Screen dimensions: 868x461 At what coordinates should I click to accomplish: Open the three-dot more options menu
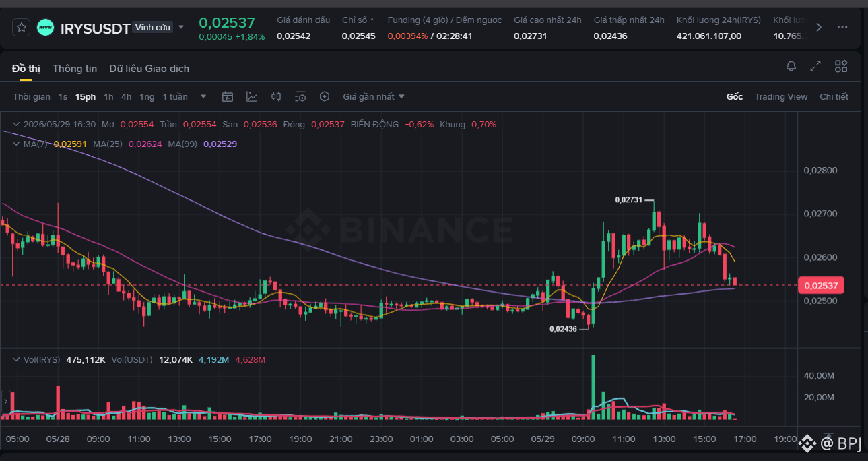tap(842, 28)
